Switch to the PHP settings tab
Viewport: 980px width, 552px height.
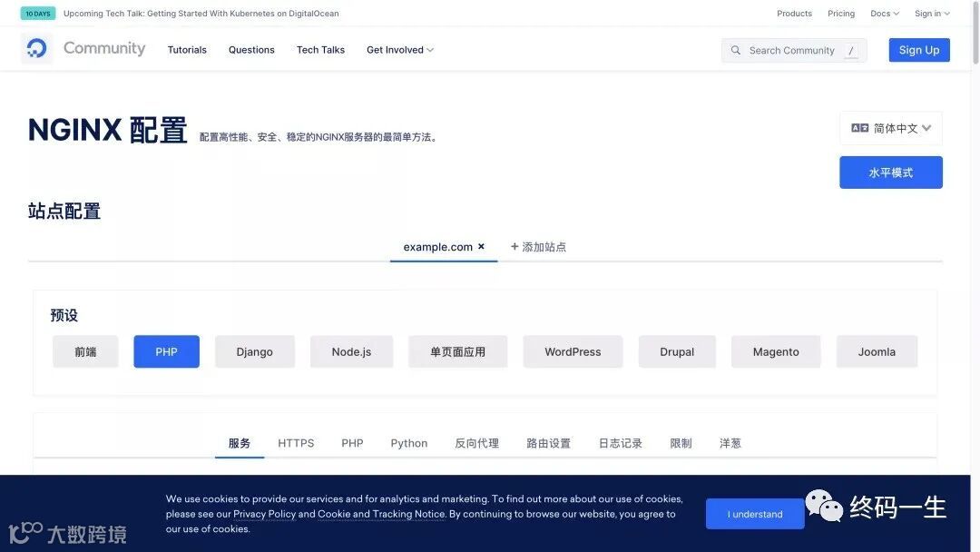pos(352,443)
